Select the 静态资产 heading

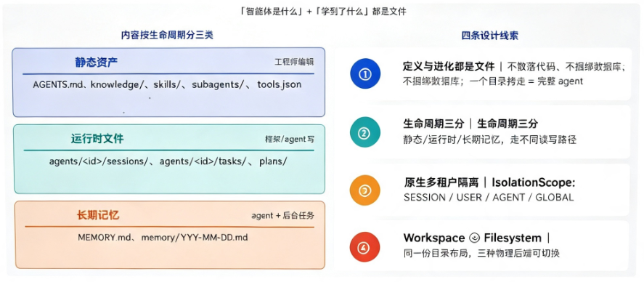click(x=97, y=62)
